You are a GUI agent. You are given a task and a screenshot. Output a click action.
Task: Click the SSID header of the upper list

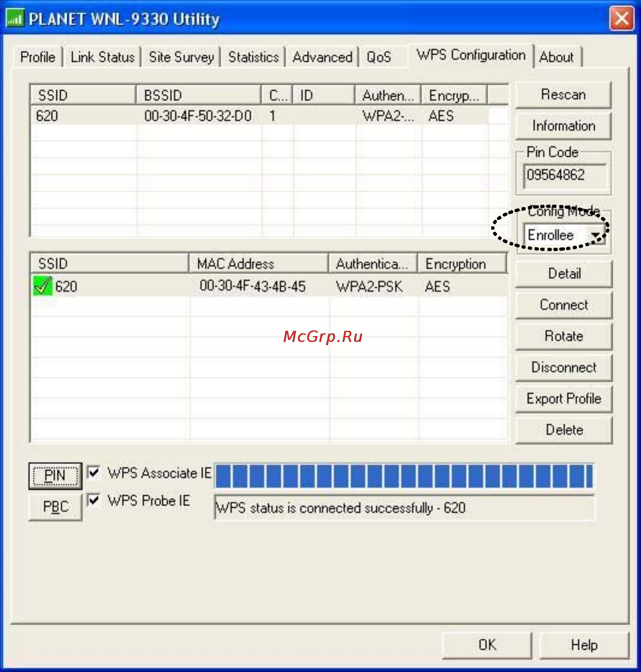pyautogui.click(x=84, y=95)
